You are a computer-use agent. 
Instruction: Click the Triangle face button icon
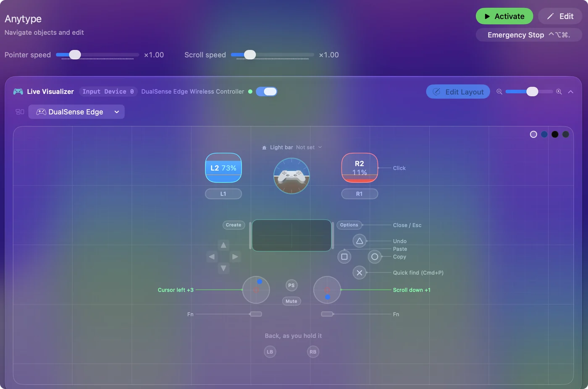pos(360,241)
